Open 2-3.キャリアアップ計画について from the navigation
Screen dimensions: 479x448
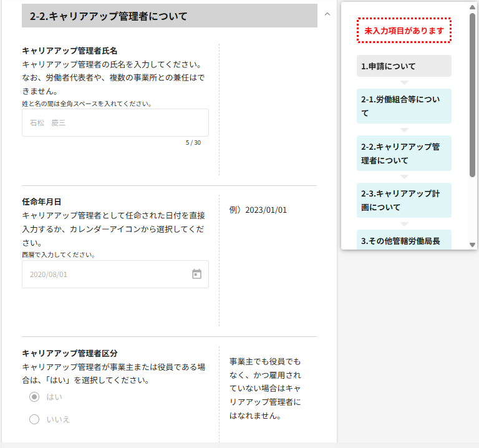404,200
